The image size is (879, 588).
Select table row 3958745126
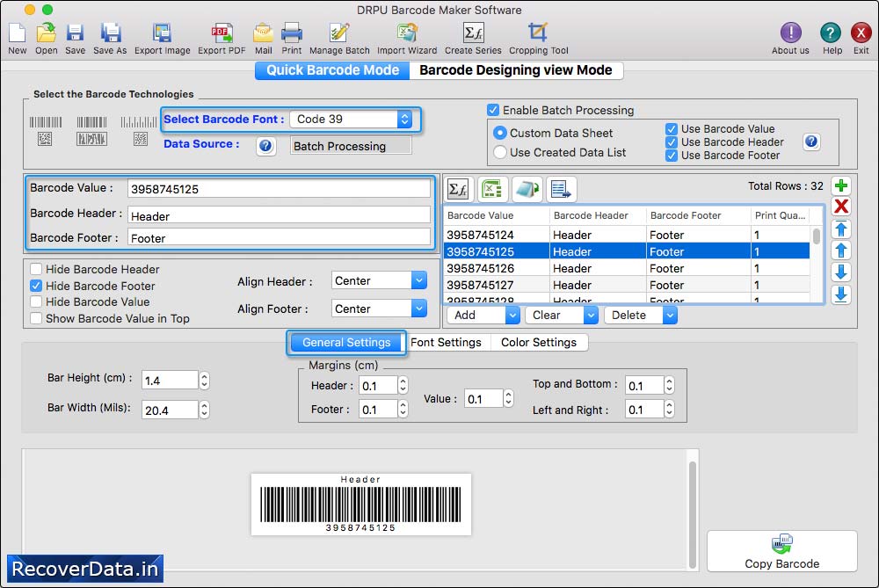[627, 268]
